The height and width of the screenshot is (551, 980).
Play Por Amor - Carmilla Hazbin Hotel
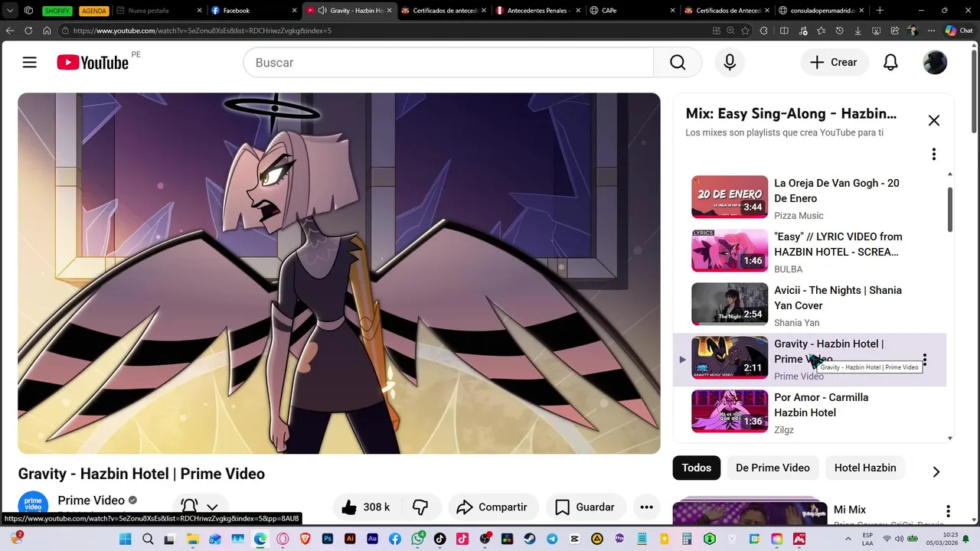click(x=809, y=412)
